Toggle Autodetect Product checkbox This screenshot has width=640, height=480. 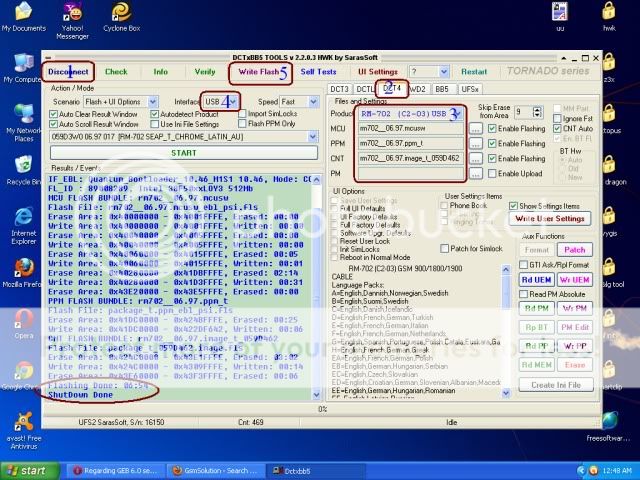coord(154,114)
